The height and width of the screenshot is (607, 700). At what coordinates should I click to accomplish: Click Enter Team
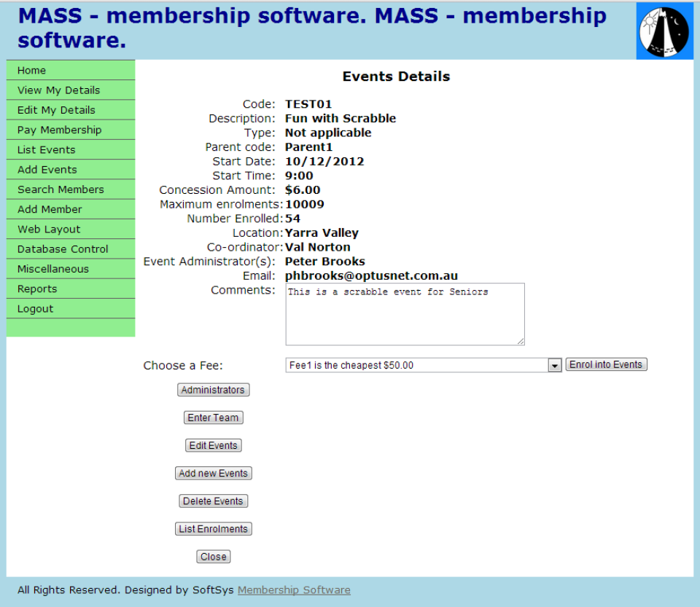[x=213, y=417]
